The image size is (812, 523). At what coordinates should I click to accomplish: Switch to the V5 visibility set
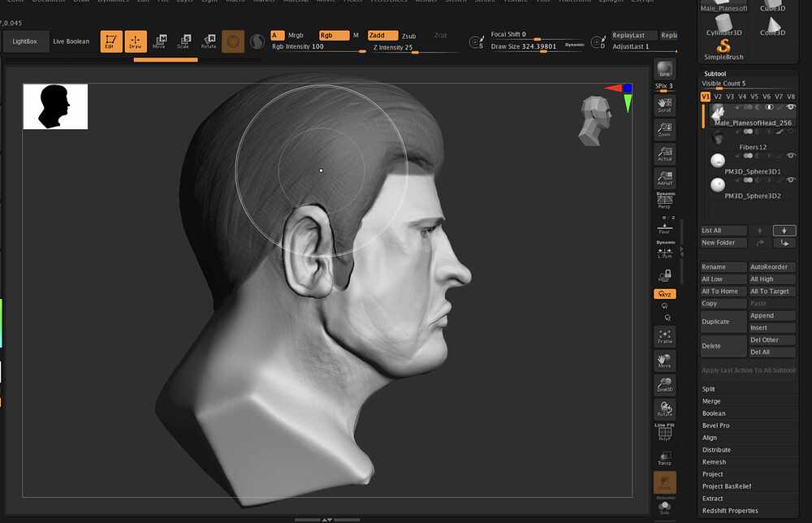tap(754, 97)
